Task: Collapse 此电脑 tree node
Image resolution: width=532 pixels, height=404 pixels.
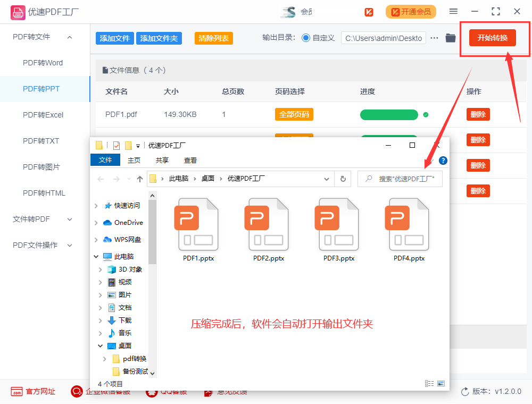Action: pyautogui.click(x=96, y=257)
